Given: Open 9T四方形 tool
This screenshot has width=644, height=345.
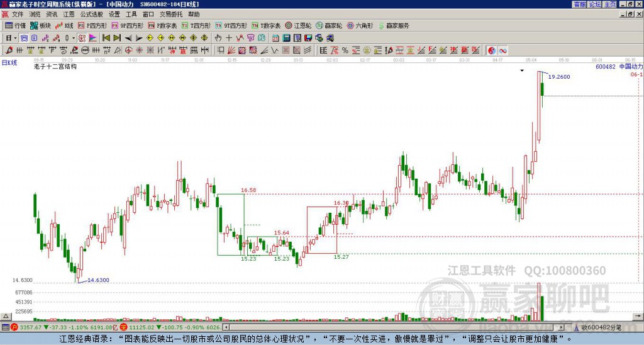Looking at the screenshot, I should pyautogui.click(x=231, y=25).
